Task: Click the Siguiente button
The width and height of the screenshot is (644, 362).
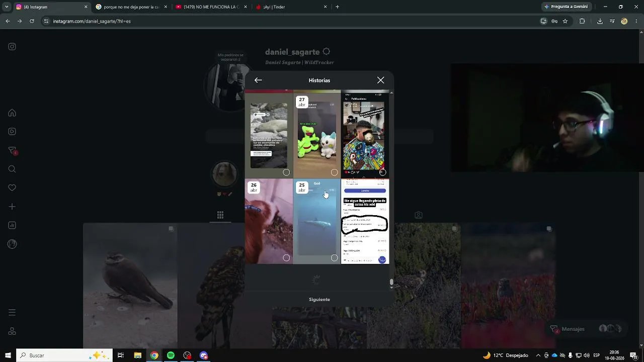Action: click(319, 300)
